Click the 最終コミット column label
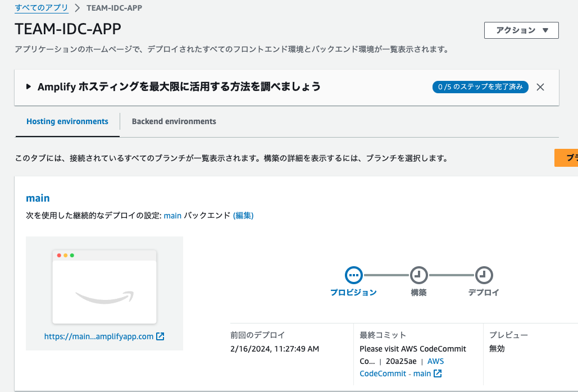The height and width of the screenshot is (392, 578). click(383, 335)
